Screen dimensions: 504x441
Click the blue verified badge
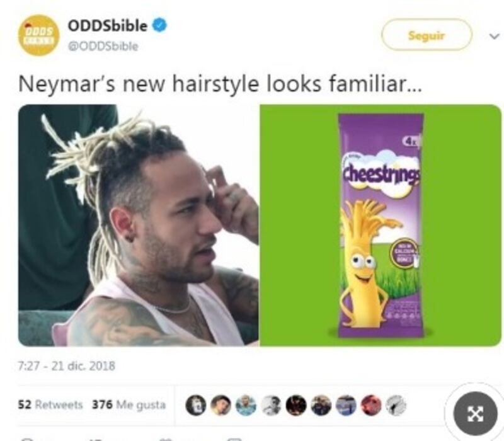[x=159, y=25]
